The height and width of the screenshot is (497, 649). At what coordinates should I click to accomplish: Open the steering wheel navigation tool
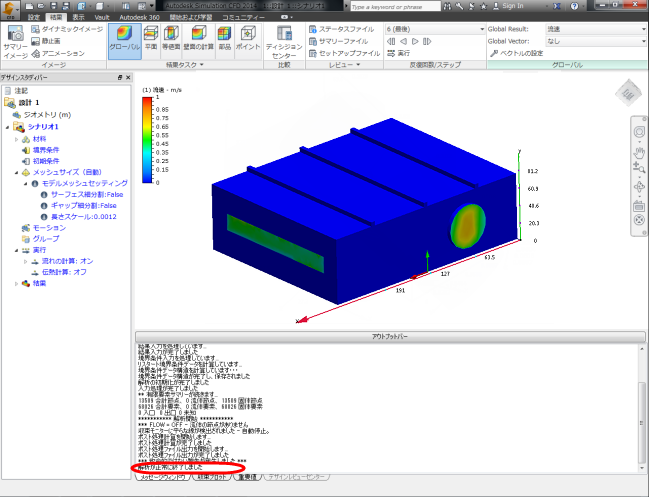(x=639, y=132)
